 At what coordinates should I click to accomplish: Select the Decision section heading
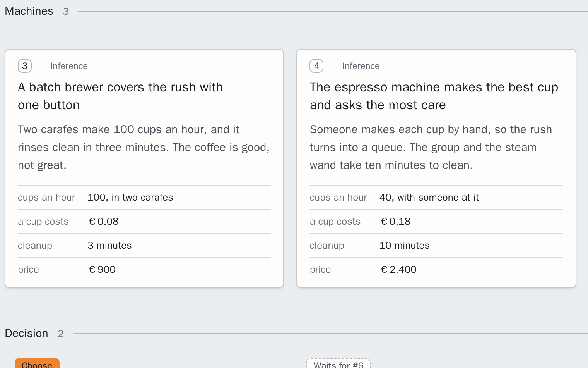coord(26,333)
